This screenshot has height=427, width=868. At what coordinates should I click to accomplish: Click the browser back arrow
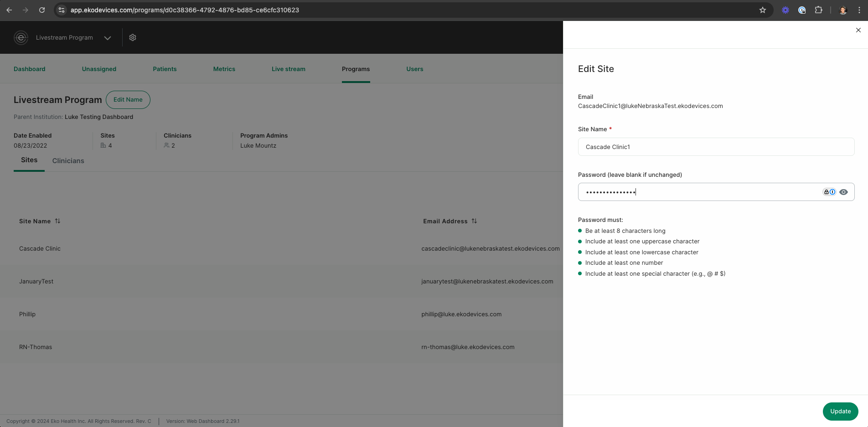[x=9, y=10]
